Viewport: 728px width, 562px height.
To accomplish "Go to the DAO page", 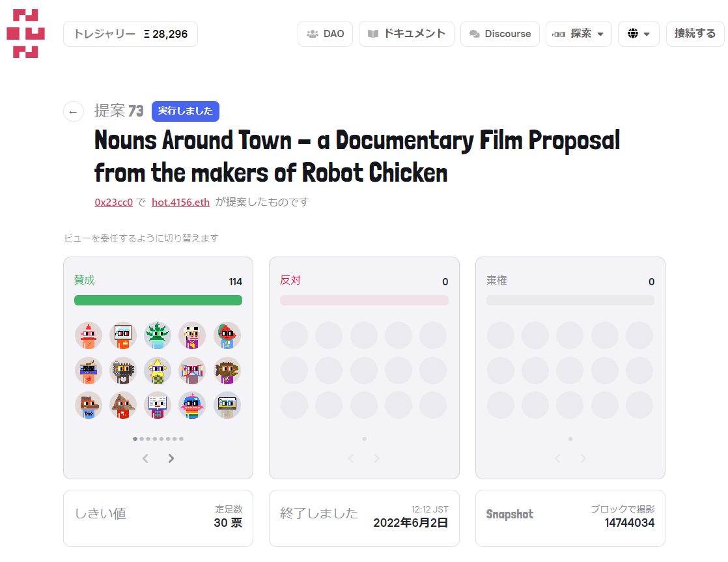I will coord(325,34).
